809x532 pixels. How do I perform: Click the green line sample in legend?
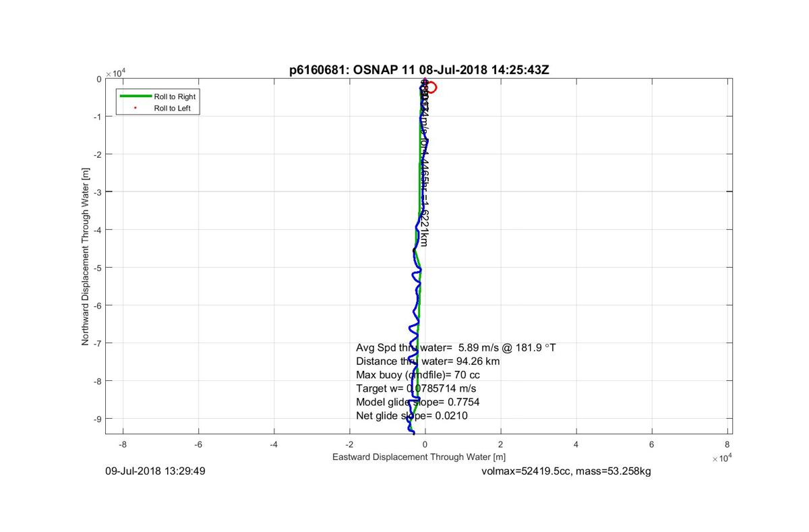click(x=135, y=96)
